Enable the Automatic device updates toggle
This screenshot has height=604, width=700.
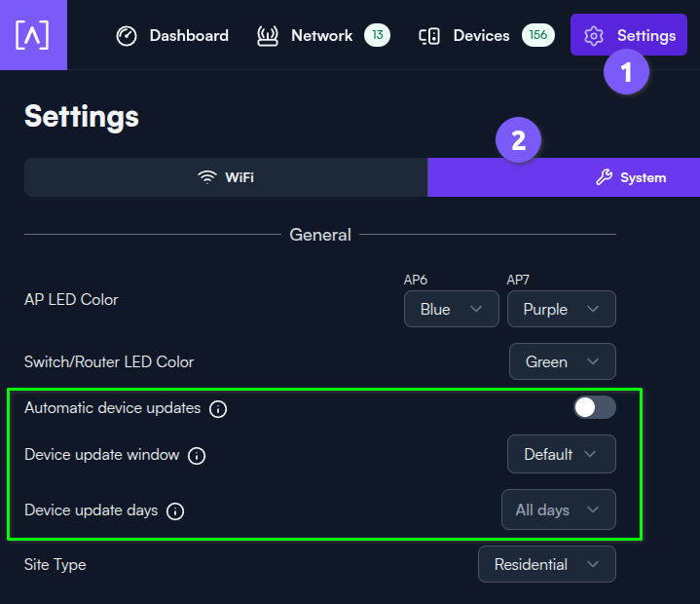point(595,407)
